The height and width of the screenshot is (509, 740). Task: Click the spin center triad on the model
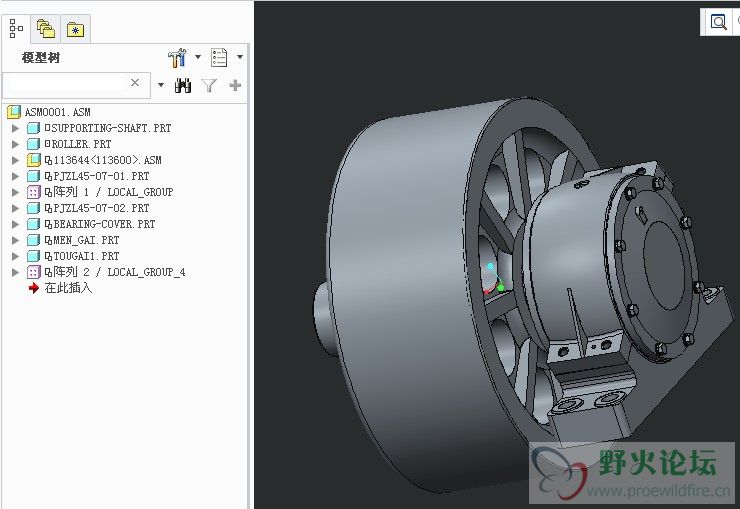point(493,281)
